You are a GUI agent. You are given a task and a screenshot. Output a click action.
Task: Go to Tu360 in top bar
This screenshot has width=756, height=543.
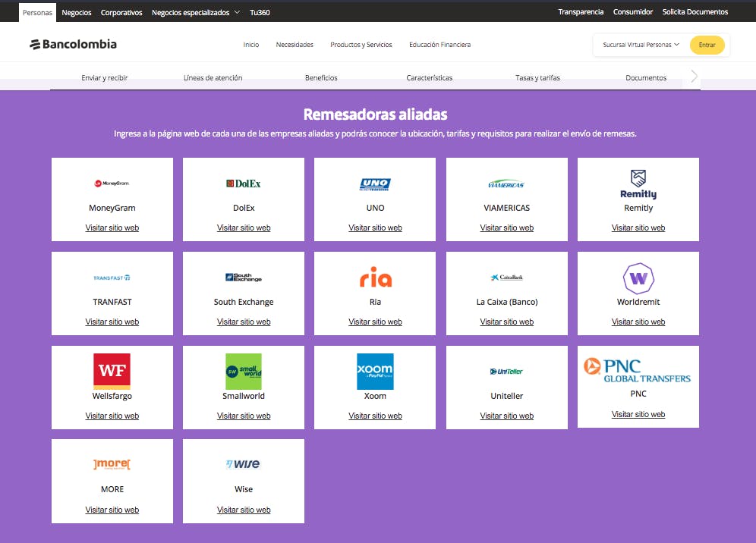(260, 13)
